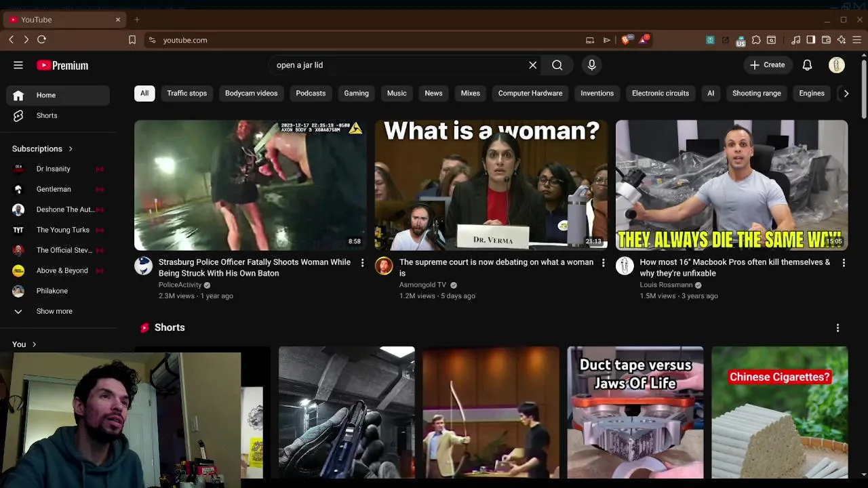Open the Philakone subscription

click(58, 291)
